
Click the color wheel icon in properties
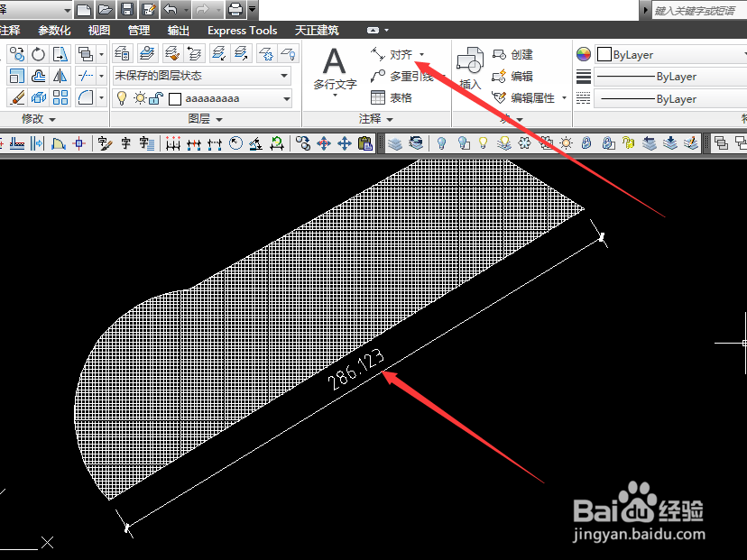(583, 54)
